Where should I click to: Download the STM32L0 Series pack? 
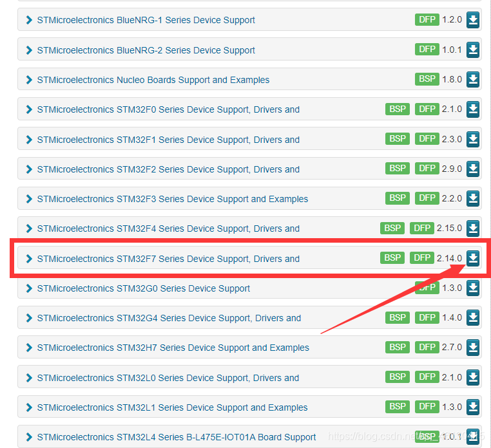[473, 378]
